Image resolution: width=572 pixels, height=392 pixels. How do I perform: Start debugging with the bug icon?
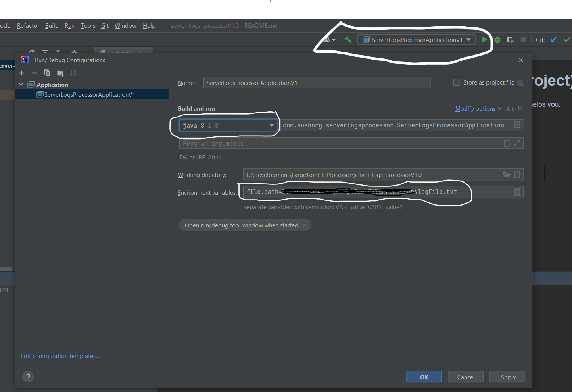pyautogui.click(x=497, y=40)
